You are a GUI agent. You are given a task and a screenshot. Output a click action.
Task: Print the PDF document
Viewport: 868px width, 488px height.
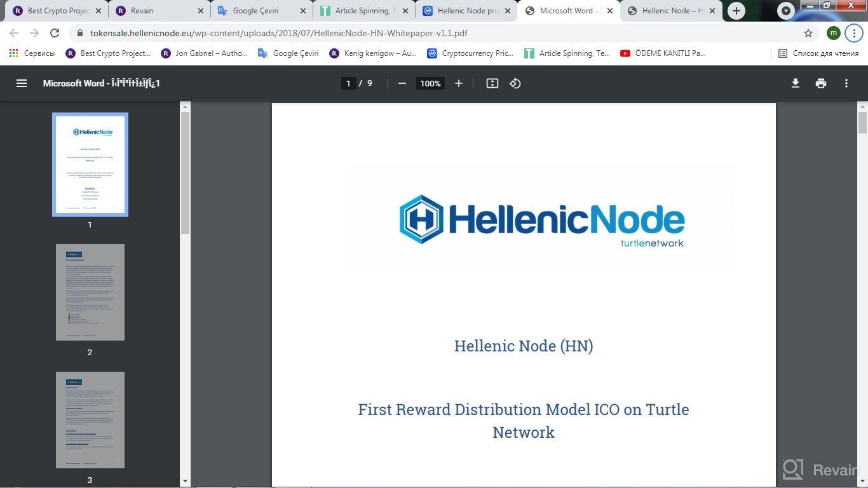tap(821, 83)
